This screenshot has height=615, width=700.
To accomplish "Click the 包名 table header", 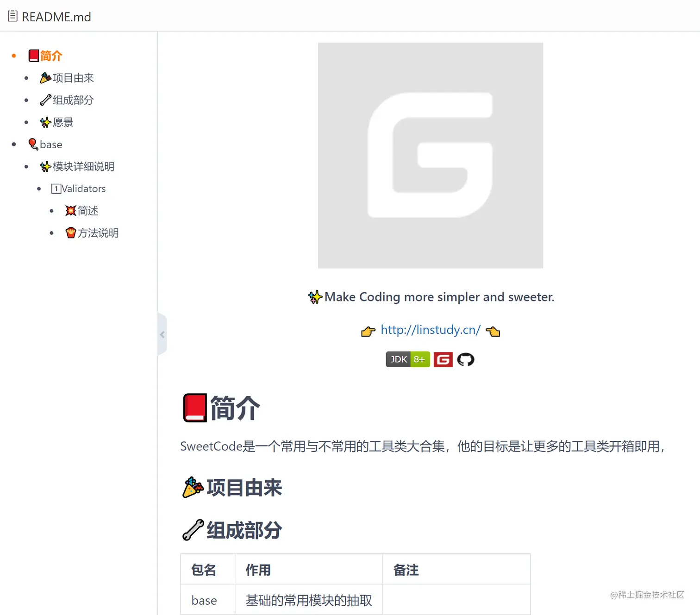I will [x=208, y=569].
